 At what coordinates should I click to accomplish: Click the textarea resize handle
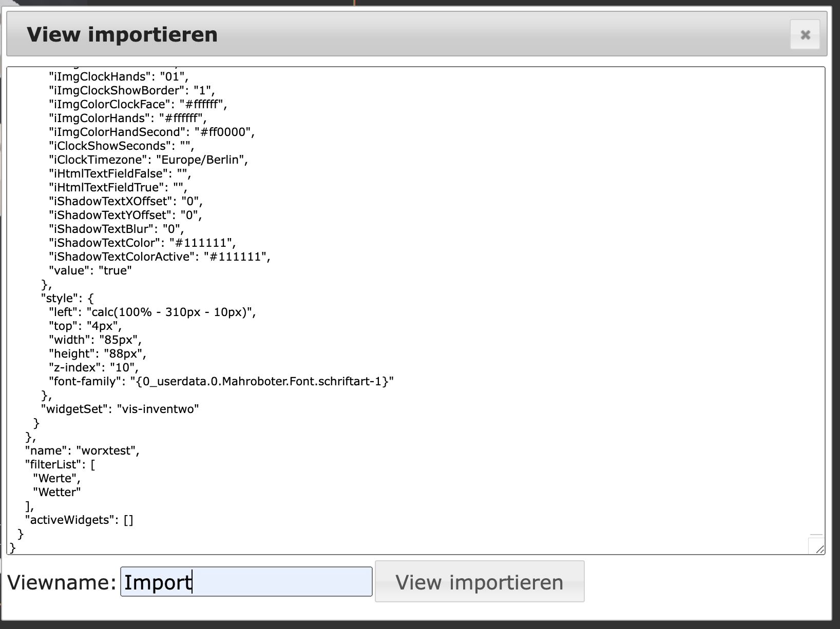819,549
